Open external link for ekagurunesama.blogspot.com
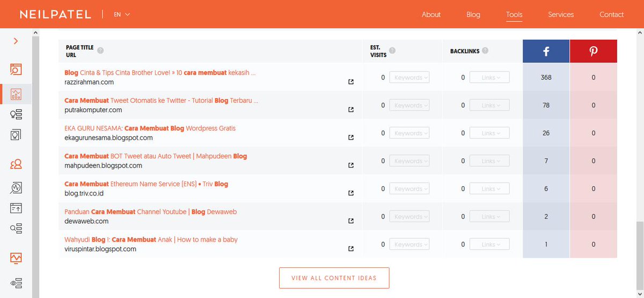The height and width of the screenshot is (298, 644). [x=351, y=137]
